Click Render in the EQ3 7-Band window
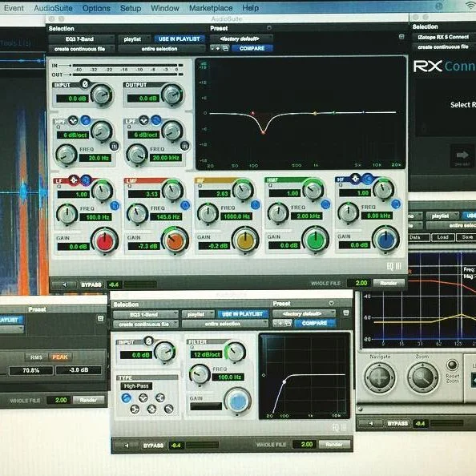The image size is (476, 476). (389, 283)
